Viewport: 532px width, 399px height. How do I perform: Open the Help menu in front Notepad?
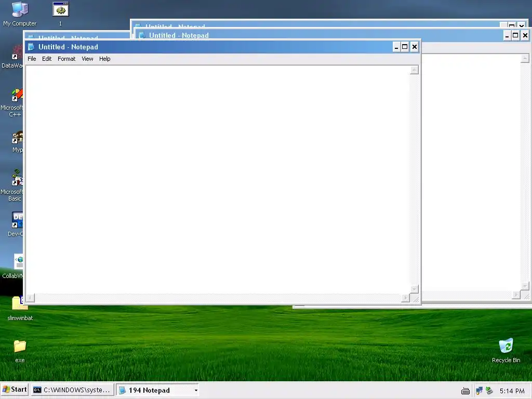click(105, 59)
